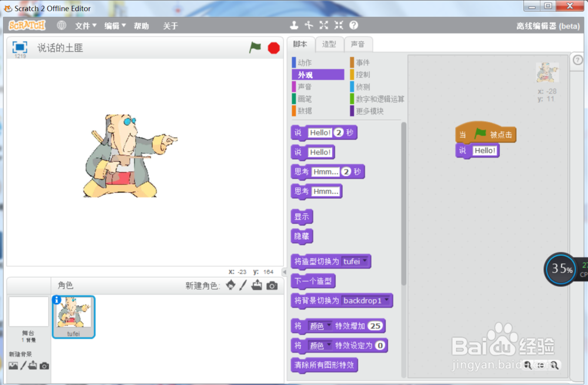
Task: Select the 外观 block category
Action: pyautogui.click(x=318, y=75)
